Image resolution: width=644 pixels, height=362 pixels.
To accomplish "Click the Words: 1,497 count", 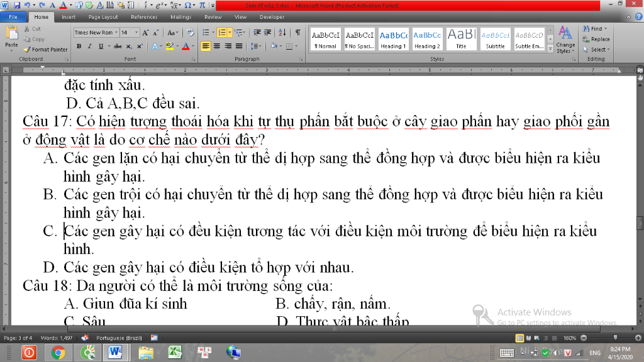I will coord(57,337).
